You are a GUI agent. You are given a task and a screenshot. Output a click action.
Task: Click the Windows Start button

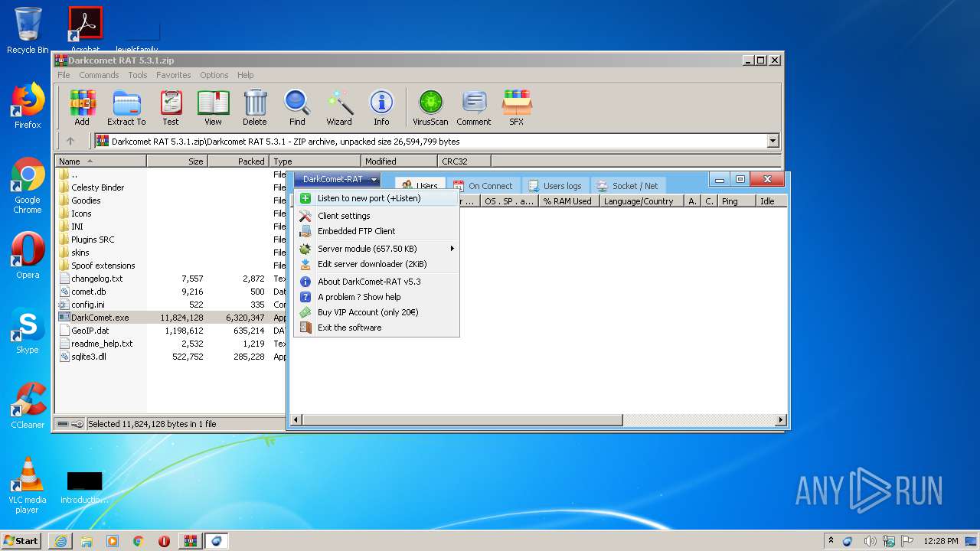21,541
